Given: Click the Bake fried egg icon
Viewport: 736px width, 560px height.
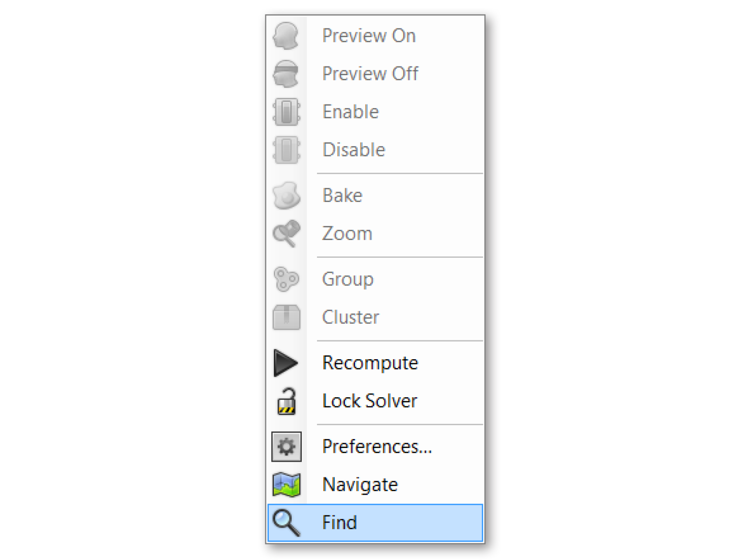Looking at the screenshot, I should pyautogui.click(x=286, y=195).
